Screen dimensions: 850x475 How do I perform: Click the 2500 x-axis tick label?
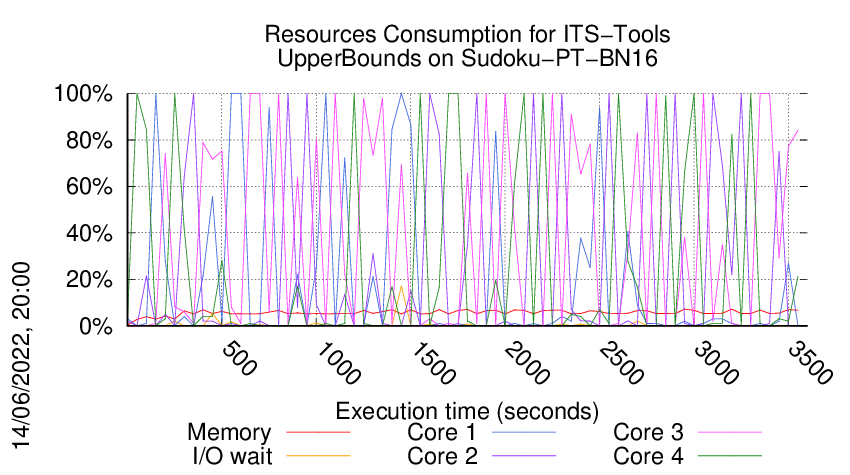click(621, 363)
